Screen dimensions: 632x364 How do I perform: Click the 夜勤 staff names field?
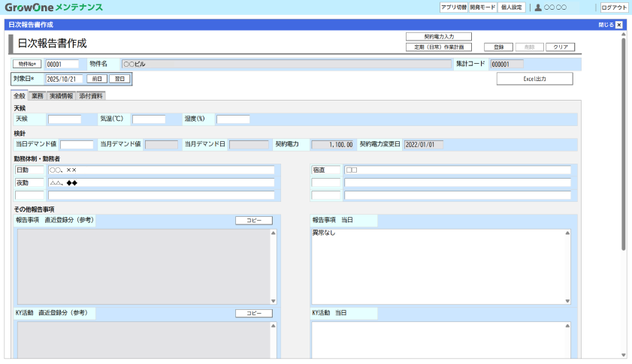pyautogui.click(x=162, y=183)
